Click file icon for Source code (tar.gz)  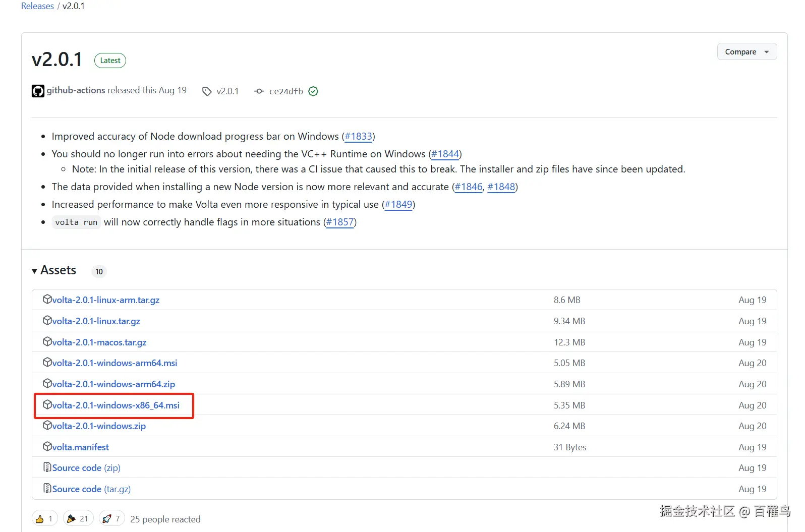point(47,488)
